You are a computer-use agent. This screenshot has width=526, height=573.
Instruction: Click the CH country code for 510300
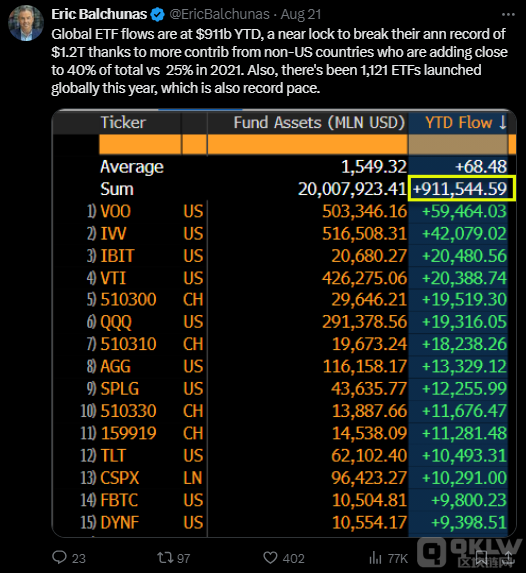193,300
